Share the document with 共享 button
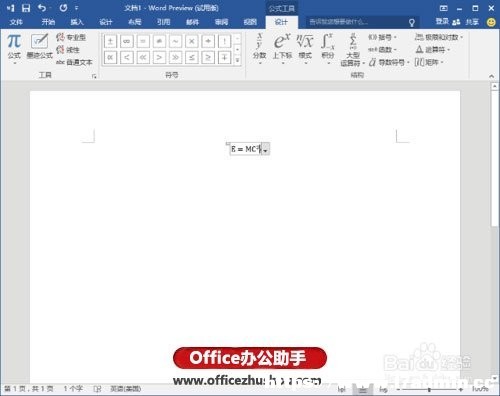The image size is (500, 396). pos(466,22)
